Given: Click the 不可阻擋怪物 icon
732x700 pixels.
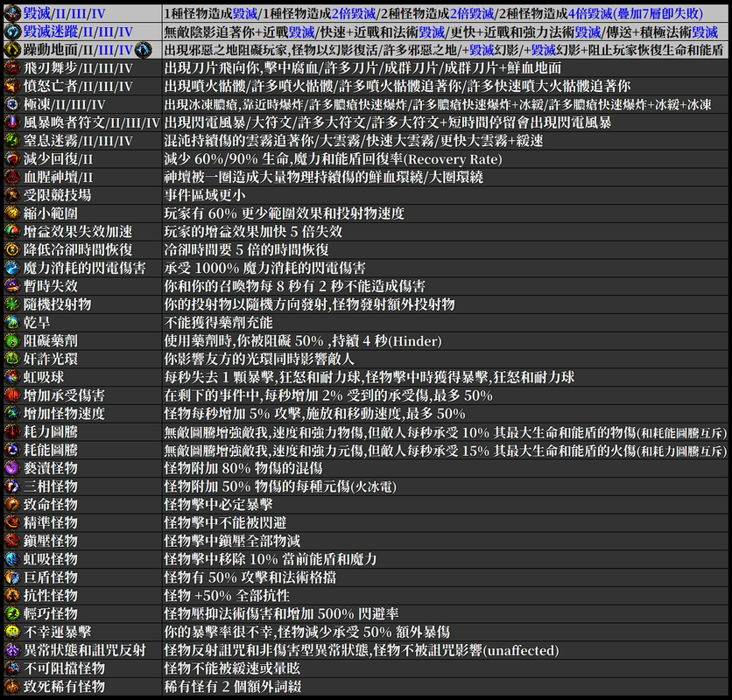Looking at the screenshot, I should coord(12,668).
